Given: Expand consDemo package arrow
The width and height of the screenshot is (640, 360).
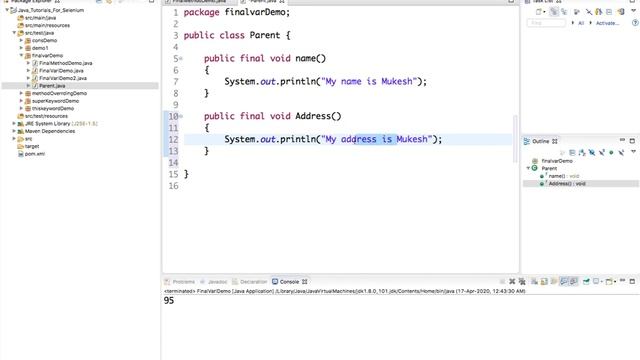Looking at the screenshot, I should (21, 40).
